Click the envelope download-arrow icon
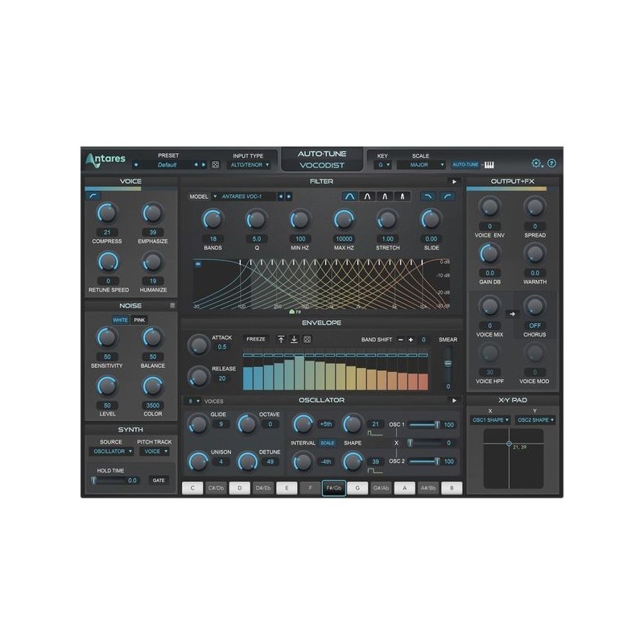Viewport: 644px width, 644px height. pyautogui.click(x=295, y=339)
